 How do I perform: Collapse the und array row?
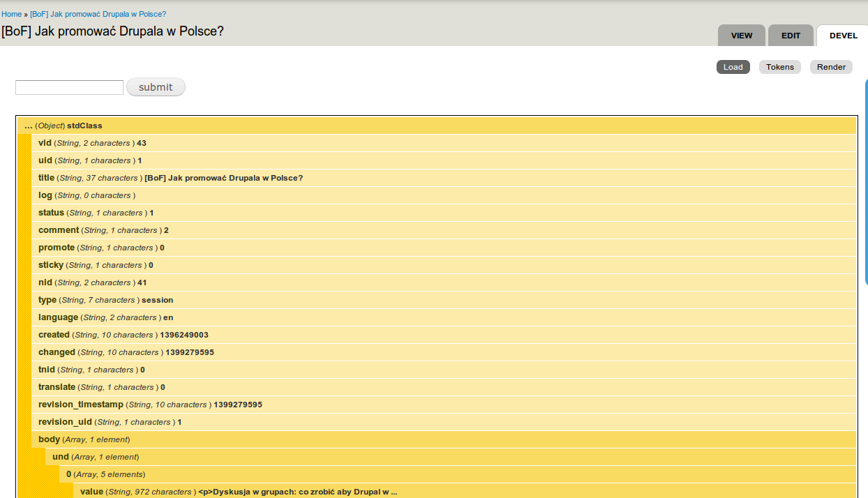(x=451, y=457)
